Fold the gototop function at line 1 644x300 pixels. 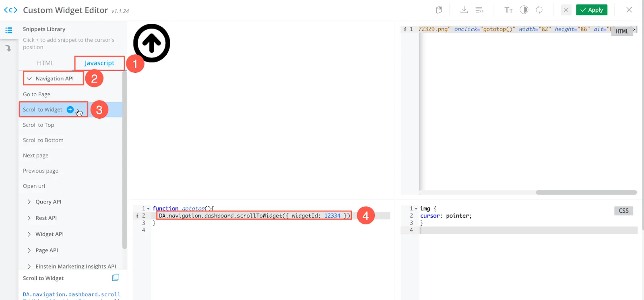tap(148, 209)
